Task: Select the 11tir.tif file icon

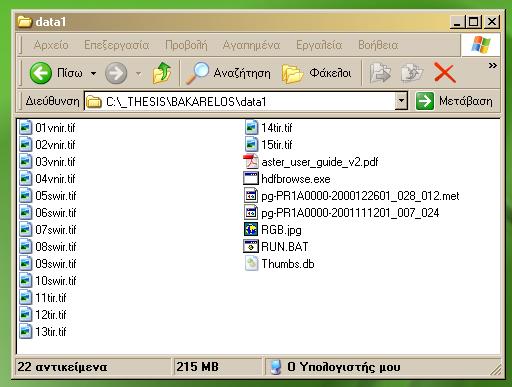Action: (x=26, y=298)
